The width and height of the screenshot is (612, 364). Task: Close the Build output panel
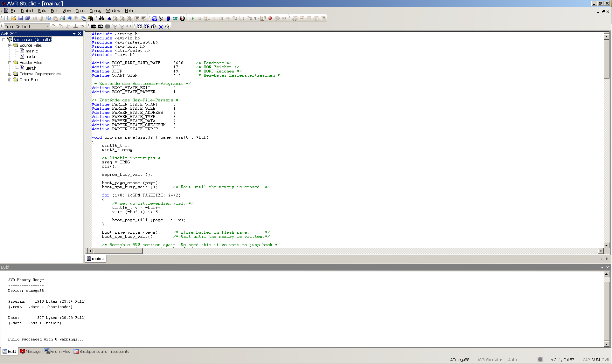(608, 267)
